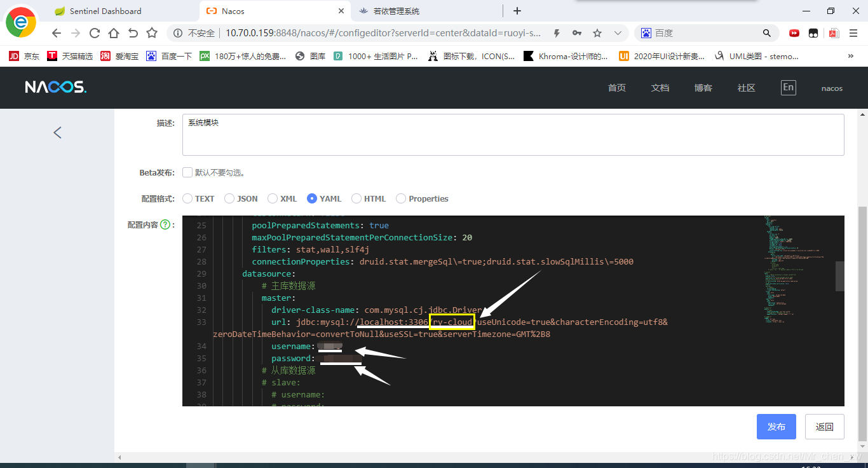Select JSON config format
The width and height of the screenshot is (868, 468).
click(229, 198)
